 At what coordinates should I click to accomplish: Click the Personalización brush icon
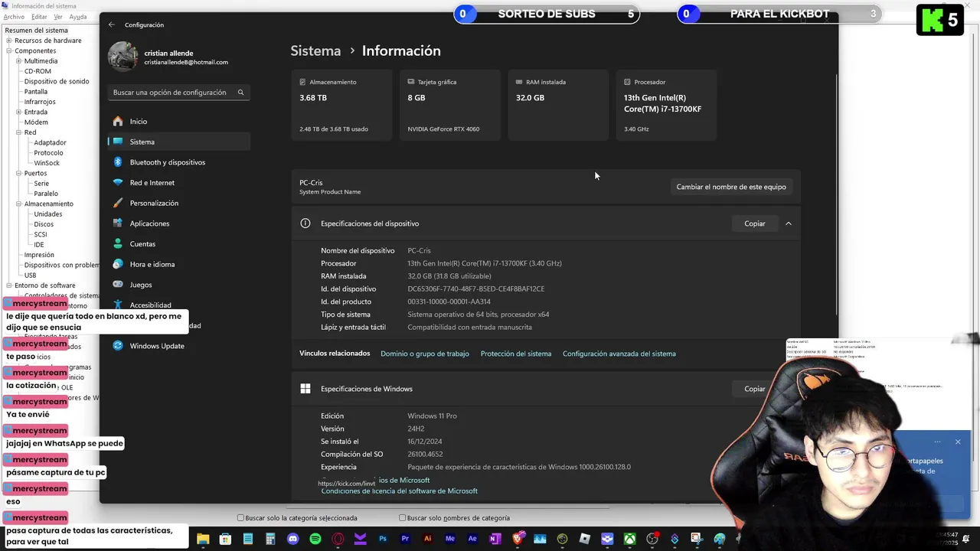click(117, 203)
